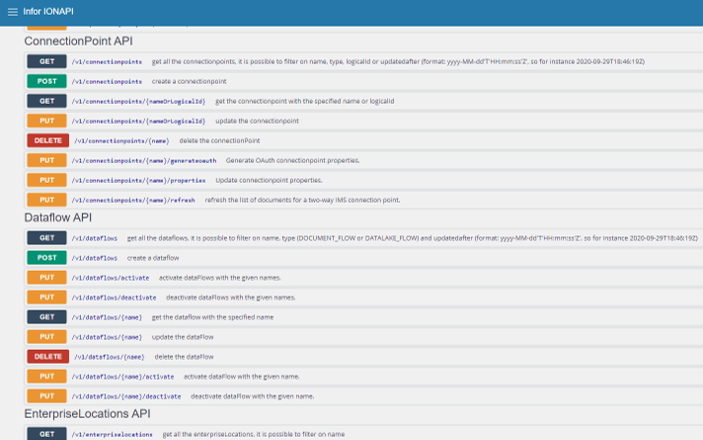
Task: Click 'get all the enterpriseLocations' description
Action: [x=253, y=434]
